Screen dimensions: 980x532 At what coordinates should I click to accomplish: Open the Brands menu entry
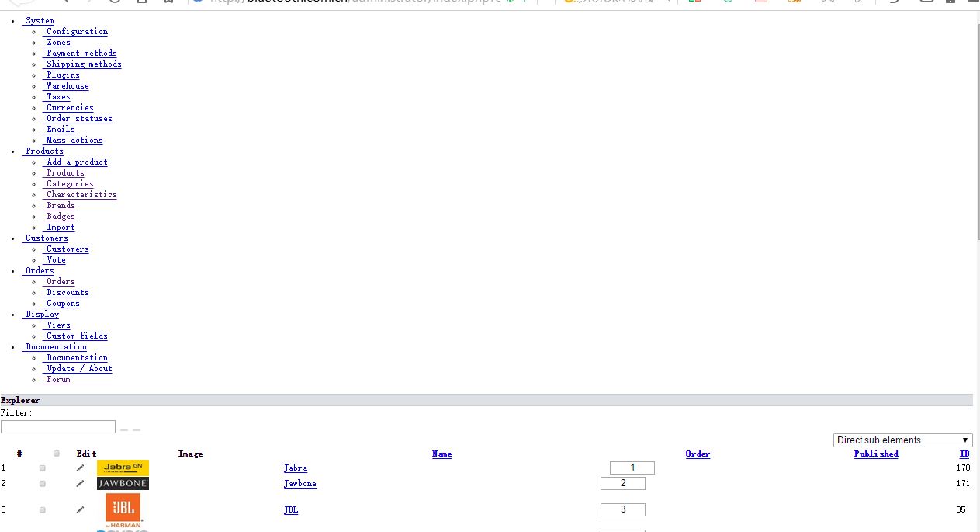[59, 206]
